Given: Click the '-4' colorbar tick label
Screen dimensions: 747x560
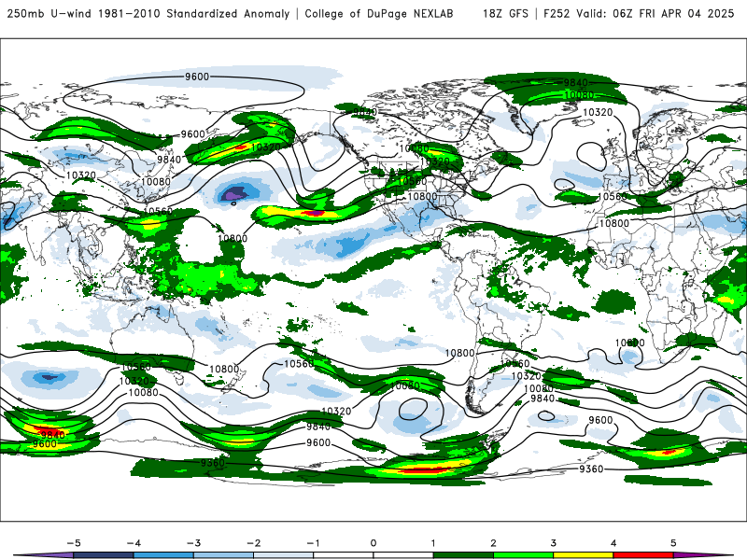Looking at the screenshot, I should point(134,543).
